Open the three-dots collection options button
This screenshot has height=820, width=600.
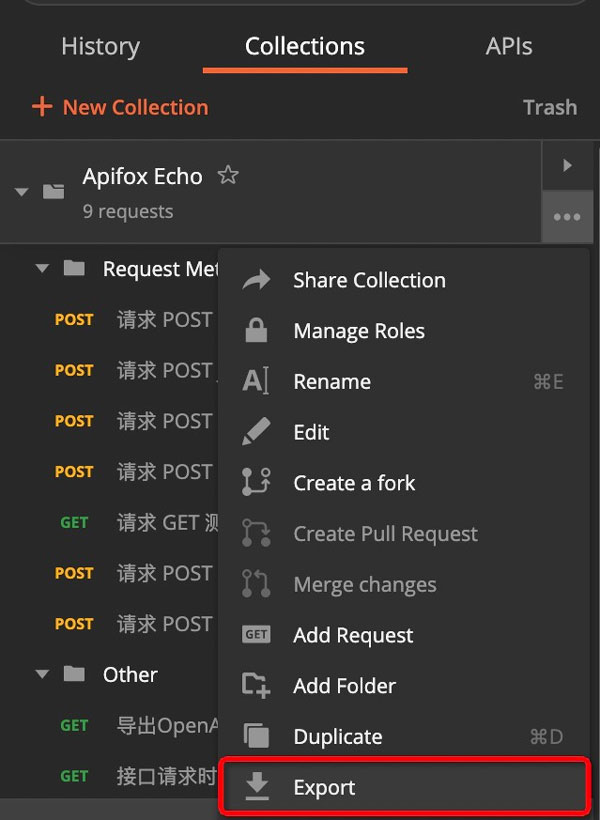[x=567, y=217]
